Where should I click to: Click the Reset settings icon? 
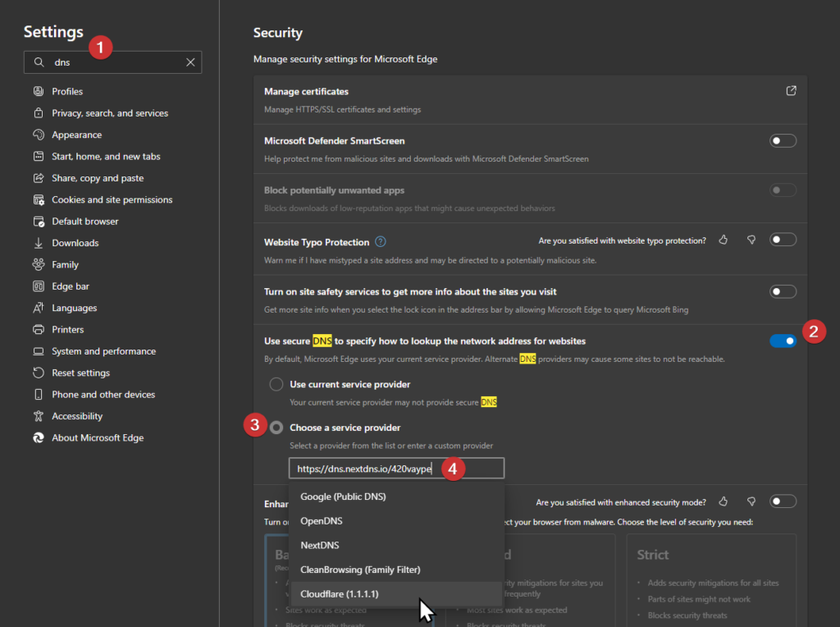pyautogui.click(x=39, y=373)
